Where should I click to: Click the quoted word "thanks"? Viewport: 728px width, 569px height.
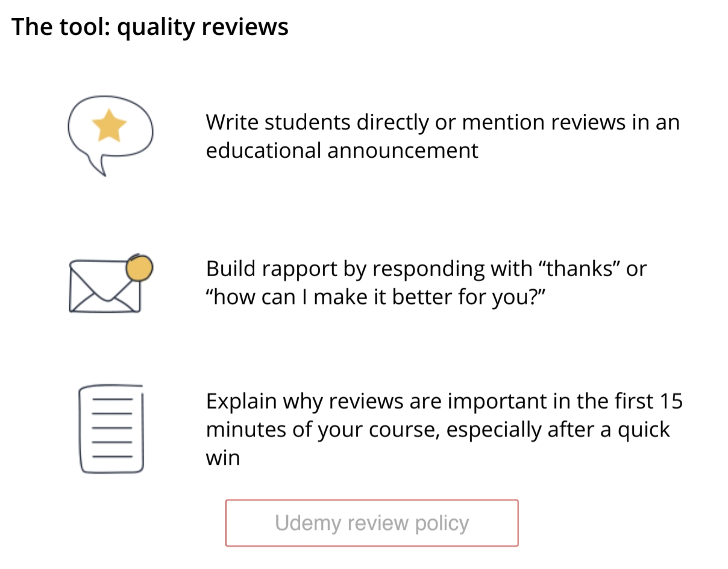[x=579, y=268]
